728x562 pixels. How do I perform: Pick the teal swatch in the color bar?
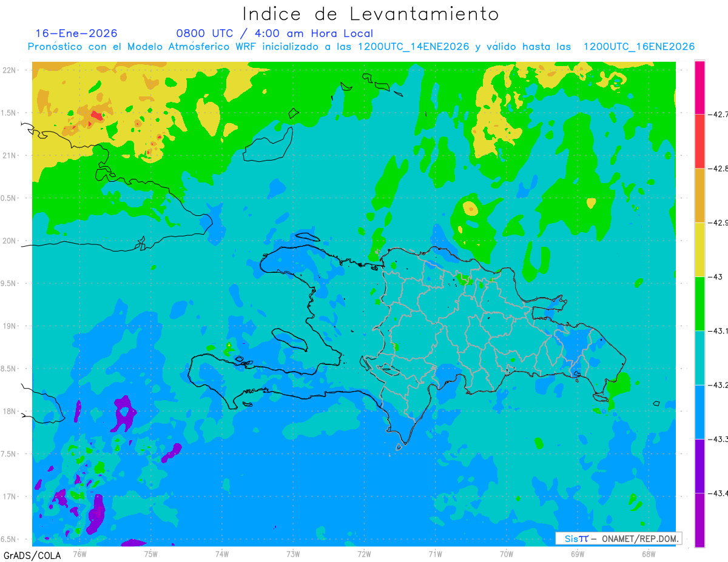pyautogui.click(x=699, y=358)
